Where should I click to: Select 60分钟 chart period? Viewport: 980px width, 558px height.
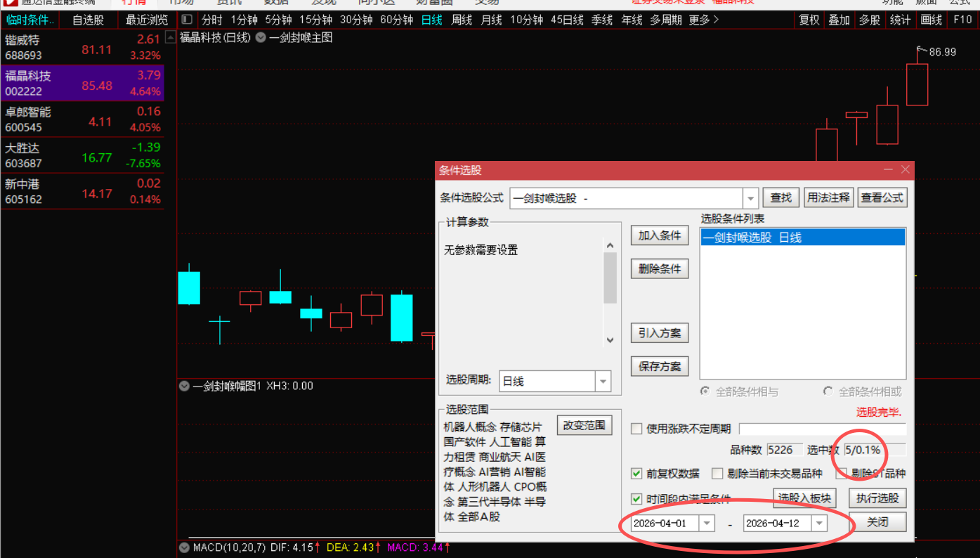pyautogui.click(x=397, y=20)
